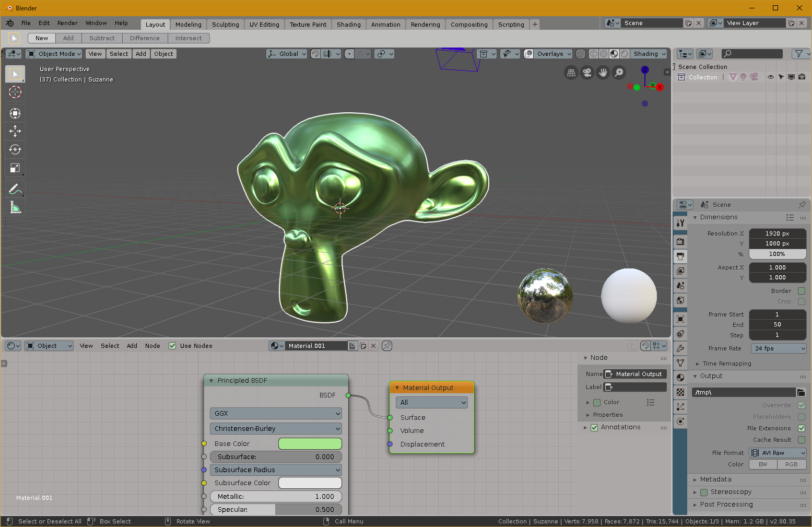This screenshot has width=812, height=527.
Task: Toggle the Annotations checkbox
Action: (x=594, y=427)
